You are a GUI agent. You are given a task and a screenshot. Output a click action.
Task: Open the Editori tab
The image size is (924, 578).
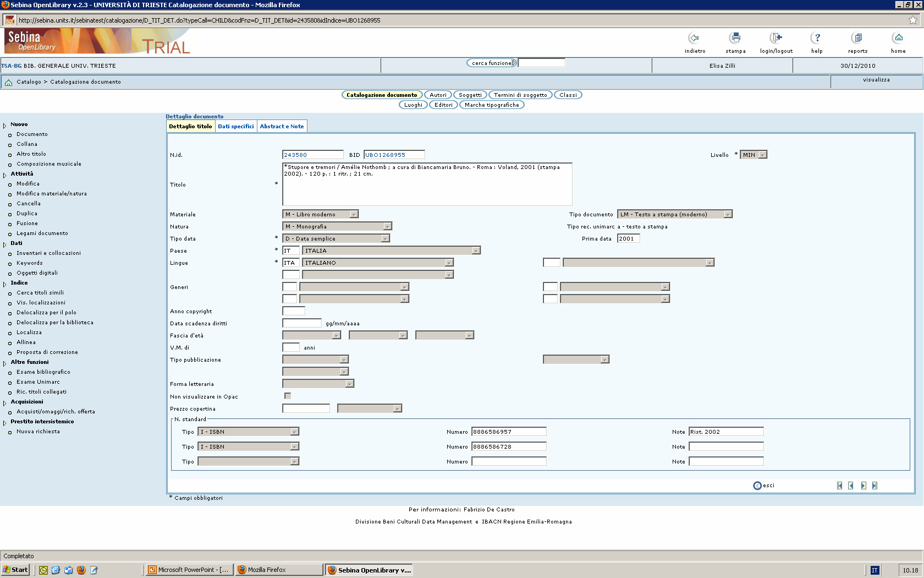443,105
